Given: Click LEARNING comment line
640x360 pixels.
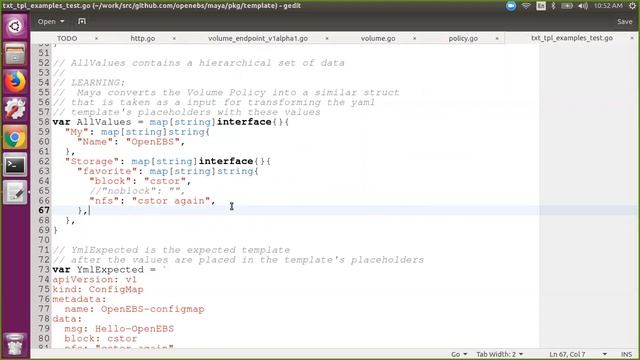Looking at the screenshot, I should pyautogui.click(x=89, y=82).
